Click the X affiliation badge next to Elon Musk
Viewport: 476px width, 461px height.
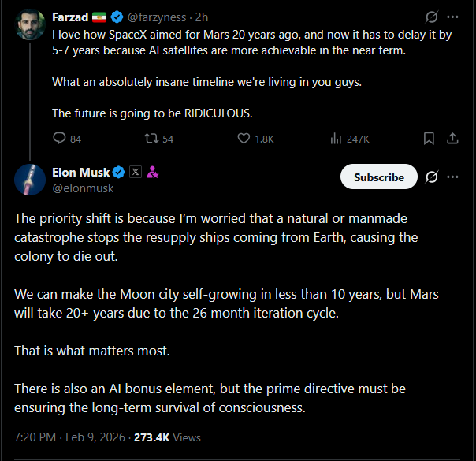[x=135, y=173]
